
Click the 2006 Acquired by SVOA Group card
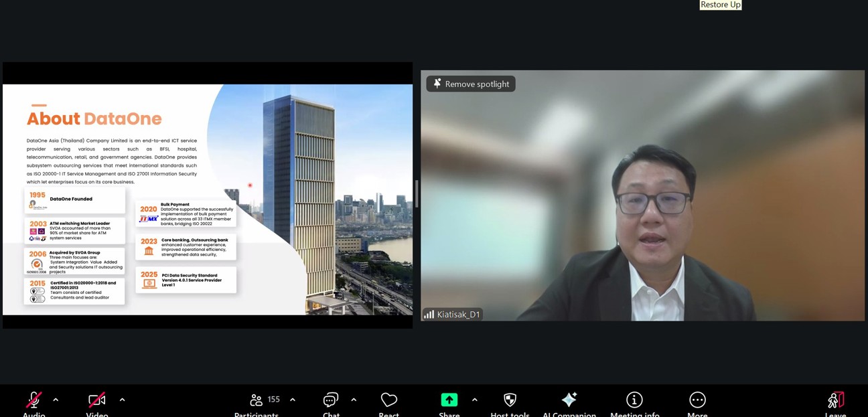pos(75,262)
